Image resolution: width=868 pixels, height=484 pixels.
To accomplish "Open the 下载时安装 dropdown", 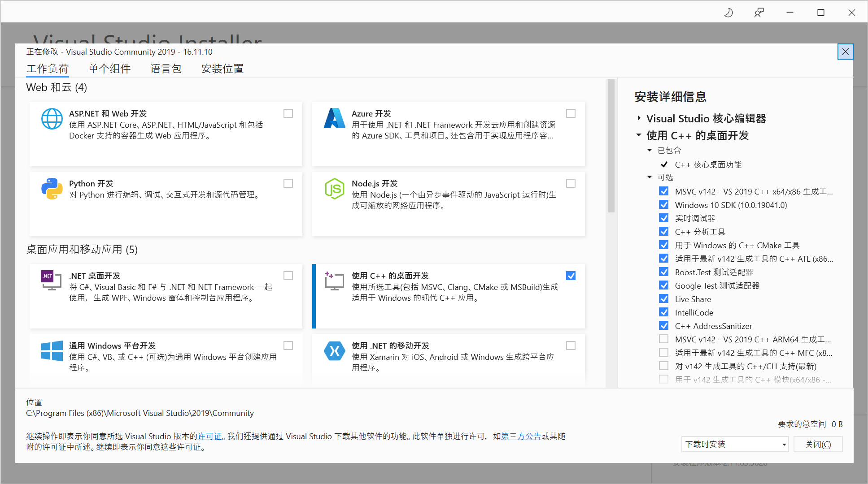I will click(734, 444).
